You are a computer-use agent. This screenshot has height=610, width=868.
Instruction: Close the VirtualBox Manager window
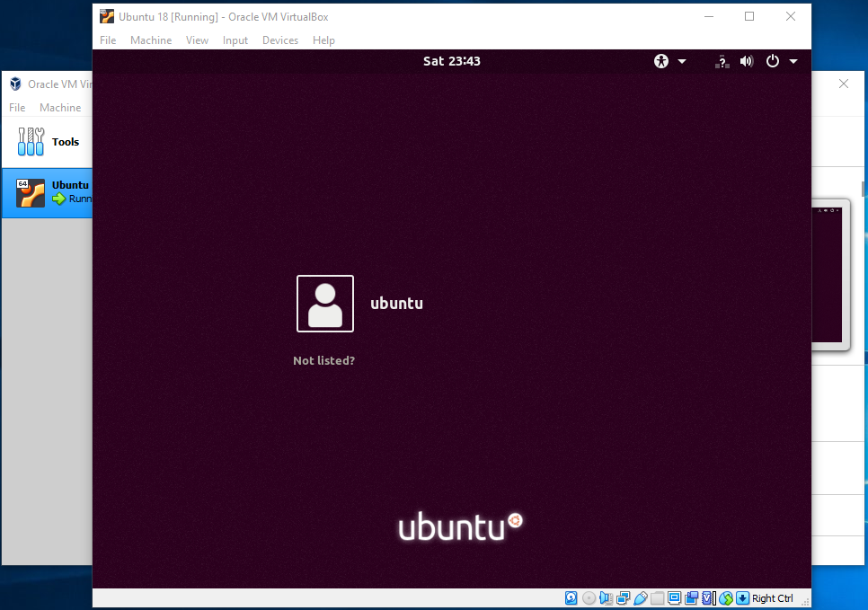tap(844, 84)
